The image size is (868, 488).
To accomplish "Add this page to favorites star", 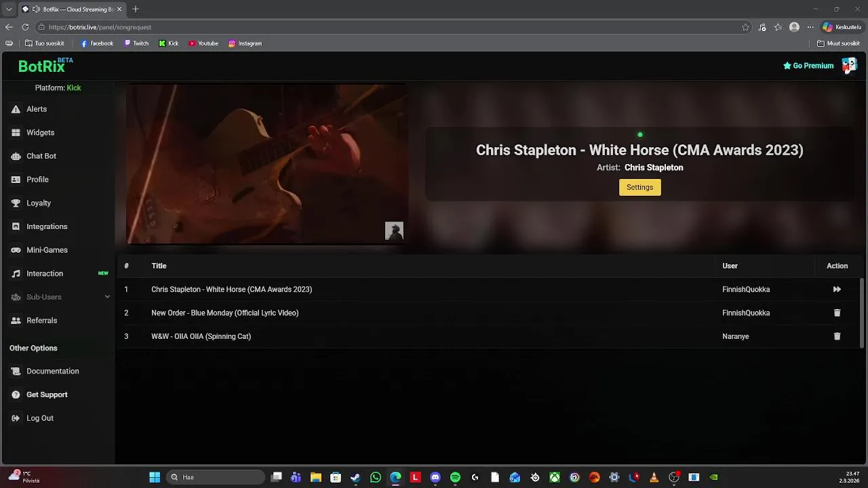I will [745, 27].
